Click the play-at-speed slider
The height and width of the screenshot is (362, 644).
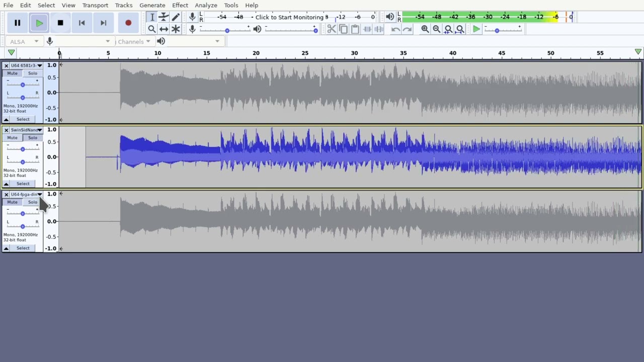point(503,30)
